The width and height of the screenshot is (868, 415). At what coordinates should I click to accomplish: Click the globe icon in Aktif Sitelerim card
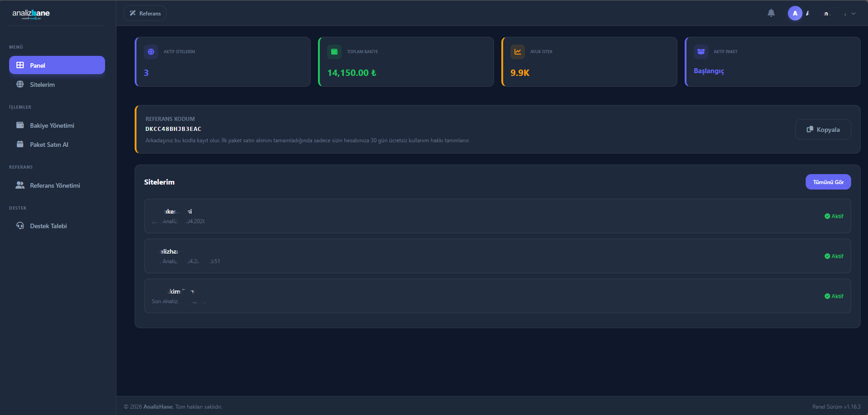tap(151, 52)
